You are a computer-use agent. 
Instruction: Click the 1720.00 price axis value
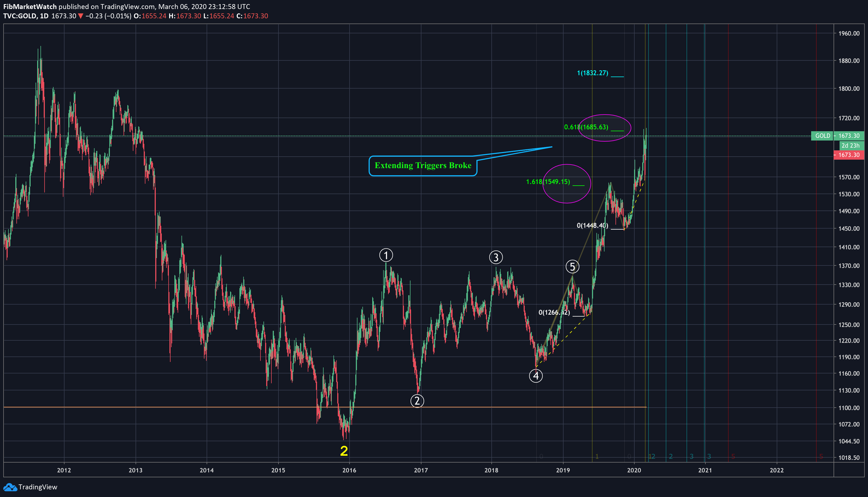849,118
